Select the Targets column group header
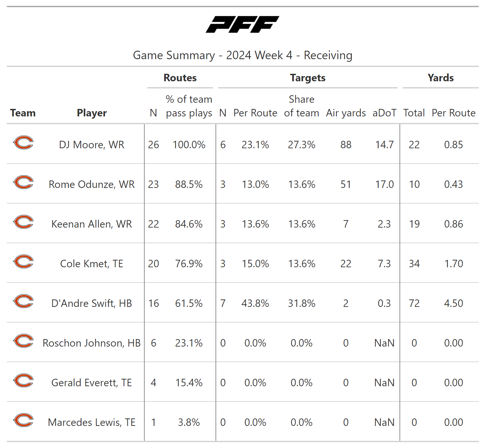The image size is (485, 448). pyautogui.click(x=308, y=78)
